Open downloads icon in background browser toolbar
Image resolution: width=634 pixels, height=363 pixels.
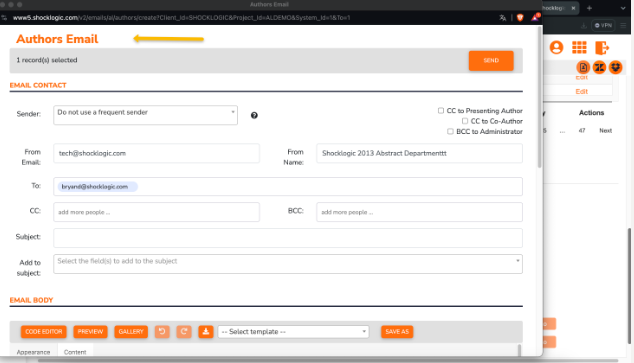point(583,25)
